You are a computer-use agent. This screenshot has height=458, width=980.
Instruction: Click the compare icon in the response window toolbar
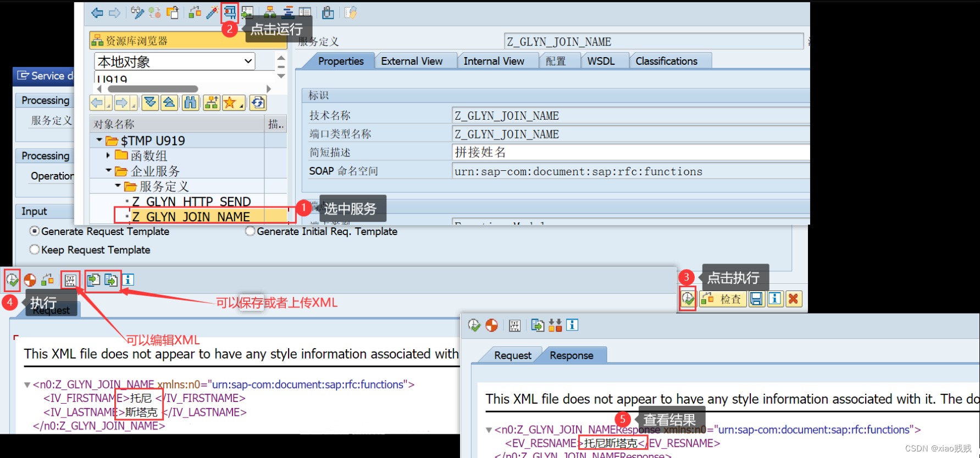pos(555,325)
